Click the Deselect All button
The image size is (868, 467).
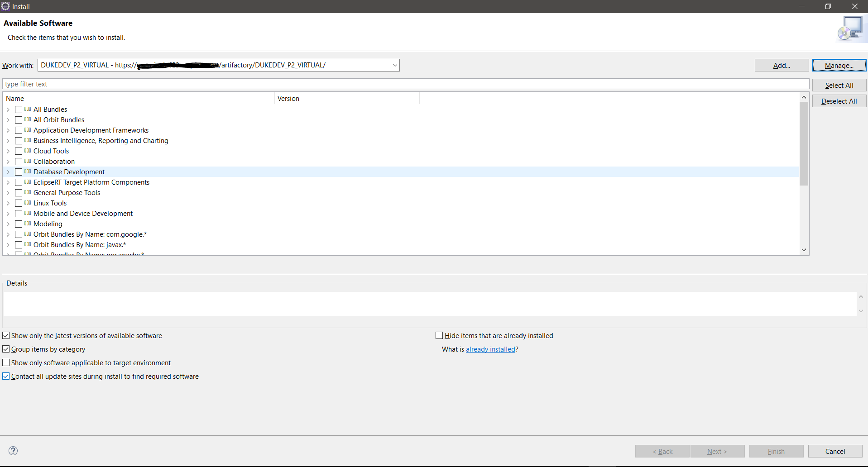click(839, 101)
